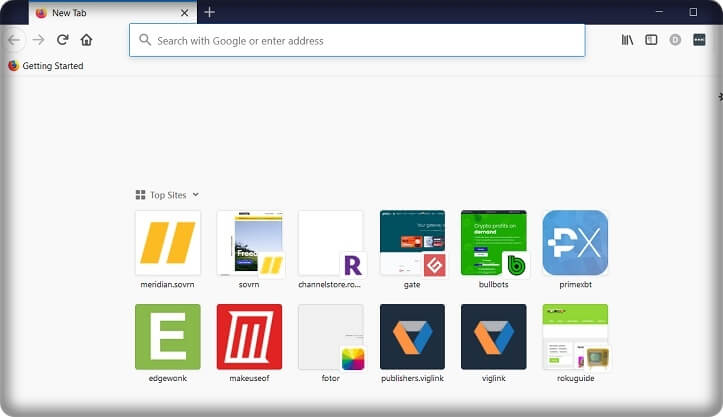Click the Top Sites heading text
Viewport: 723px width, 417px height.
click(x=168, y=195)
